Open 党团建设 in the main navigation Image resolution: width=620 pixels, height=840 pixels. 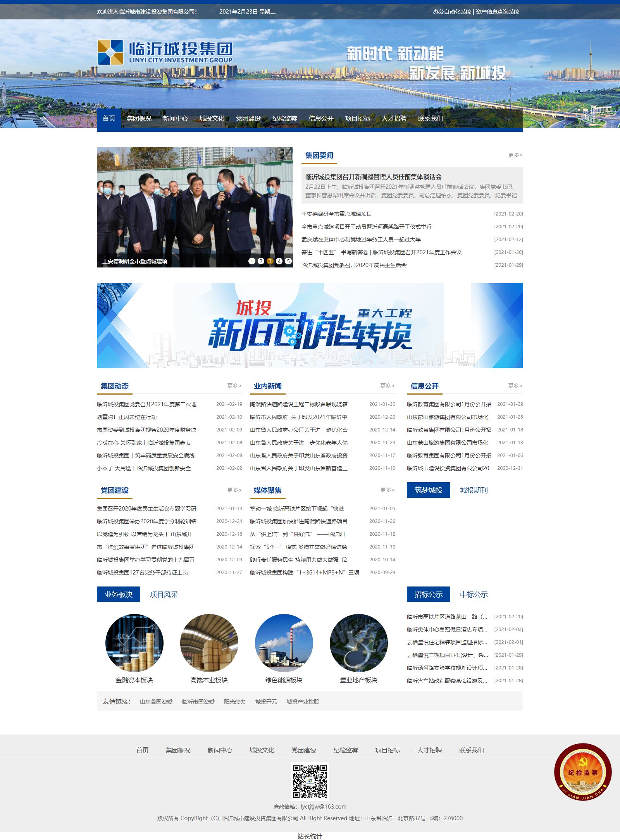pyautogui.click(x=248, y=118)
